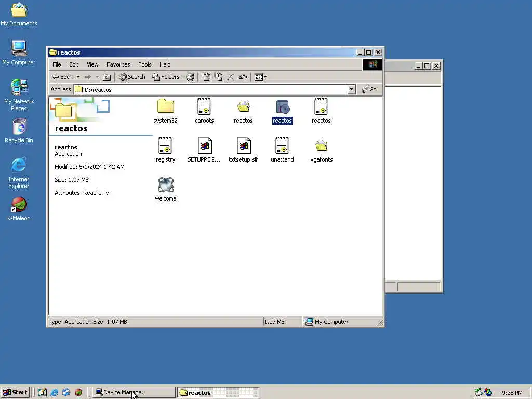Open the Views dropdown in the toolbar

[x=260, y=77]
